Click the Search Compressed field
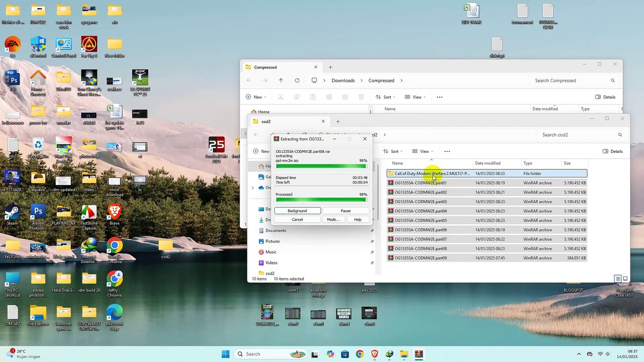This screenshot has height=362, width=644. [x=575, y=80]
